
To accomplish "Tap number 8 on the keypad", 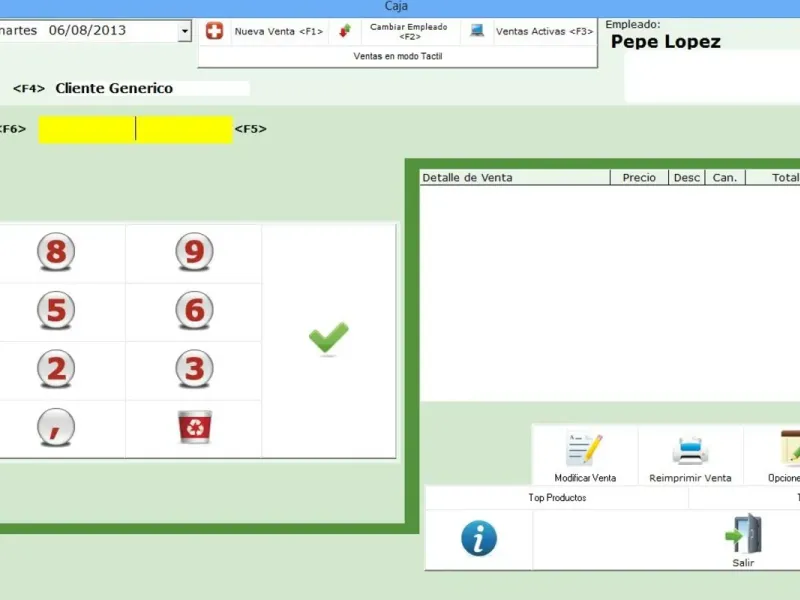I will (x=56, y=252).
